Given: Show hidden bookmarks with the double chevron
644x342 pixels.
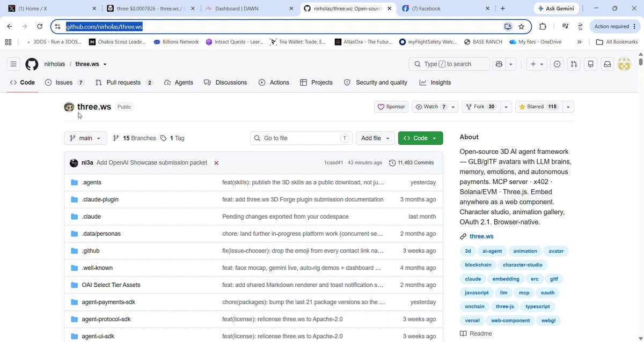Looking at the screenshot, I should 580,42.
